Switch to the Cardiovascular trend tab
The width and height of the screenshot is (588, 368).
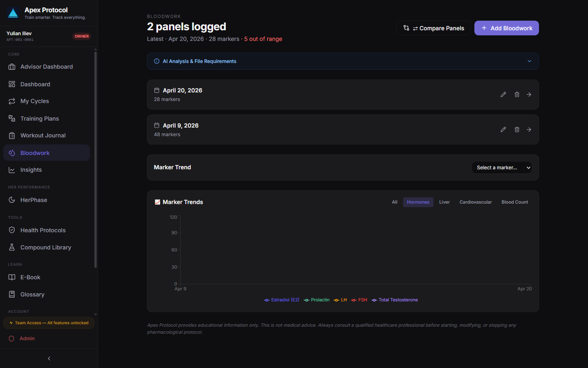click(475, 202)
